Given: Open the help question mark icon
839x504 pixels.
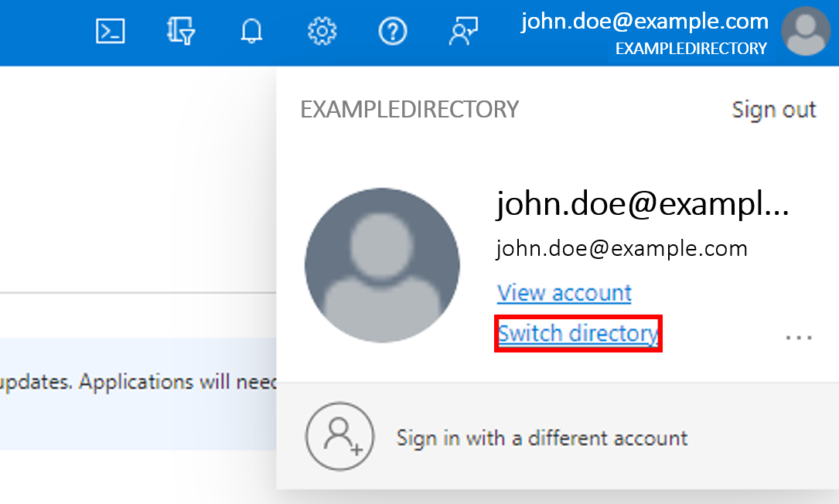Looking at the screenshot, I should tap(393, 31).
